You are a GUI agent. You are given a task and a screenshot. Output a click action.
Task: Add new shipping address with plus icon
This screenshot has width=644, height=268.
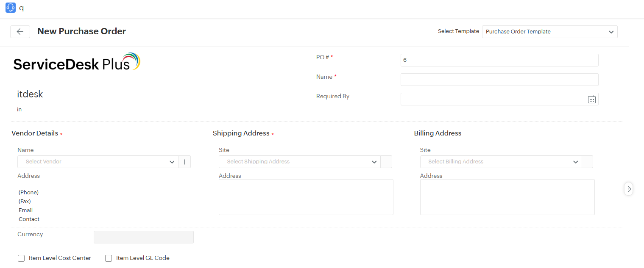386,162
